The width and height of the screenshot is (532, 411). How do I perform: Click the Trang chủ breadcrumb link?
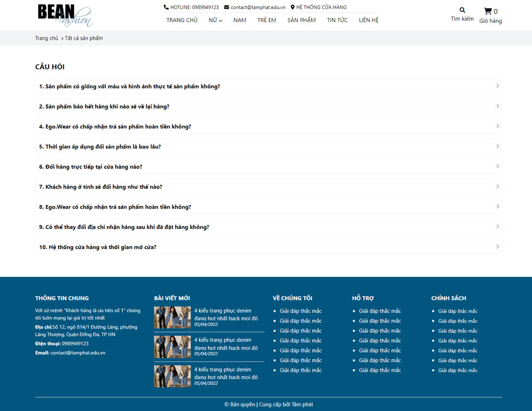coord(47,38)
